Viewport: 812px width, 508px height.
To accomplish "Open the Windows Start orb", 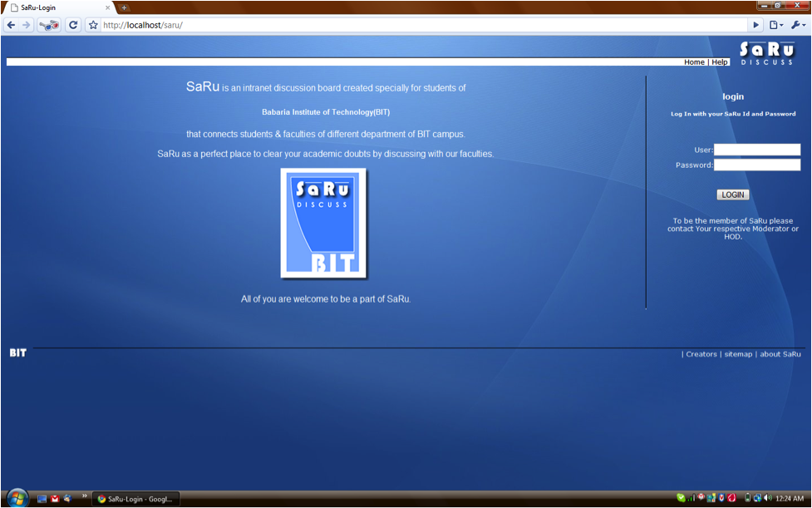I will (x=17, y=499).
